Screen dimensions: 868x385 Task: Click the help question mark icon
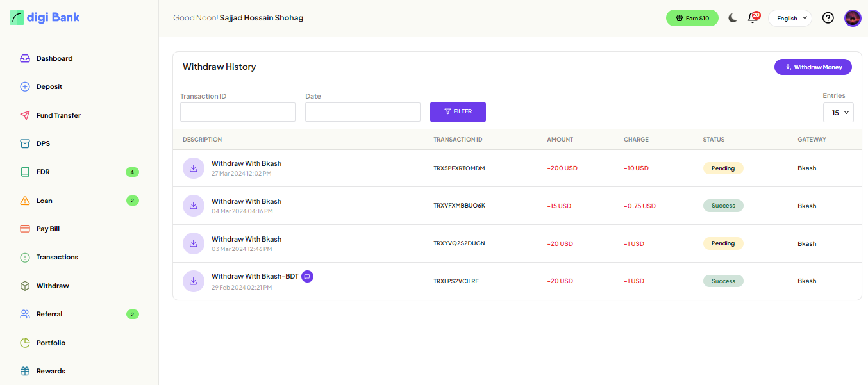coord(828,18)
